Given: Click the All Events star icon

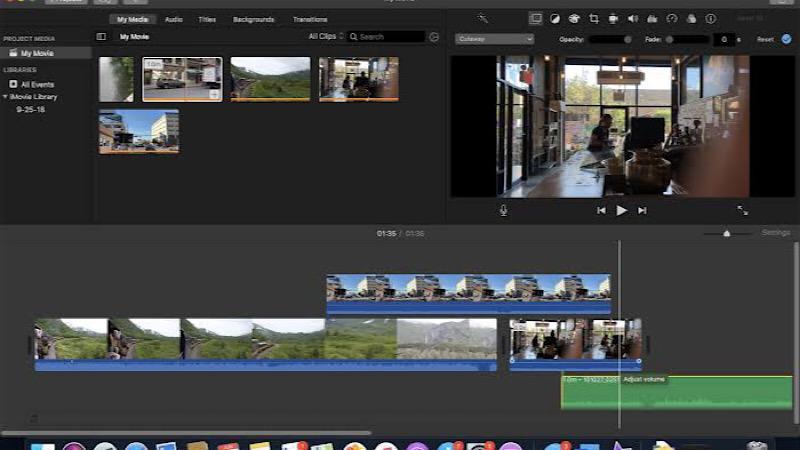Looking at the screenshot, I should tap(13, 84).
